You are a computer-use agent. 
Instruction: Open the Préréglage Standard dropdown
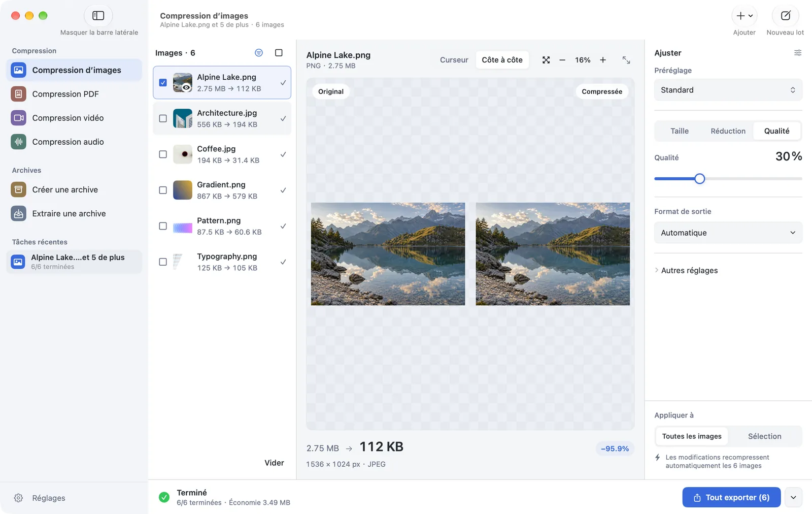tap(728, 90)
